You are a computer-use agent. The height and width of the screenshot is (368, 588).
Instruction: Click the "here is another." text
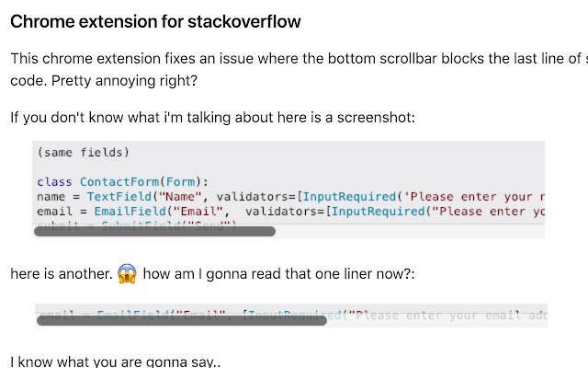61,273
